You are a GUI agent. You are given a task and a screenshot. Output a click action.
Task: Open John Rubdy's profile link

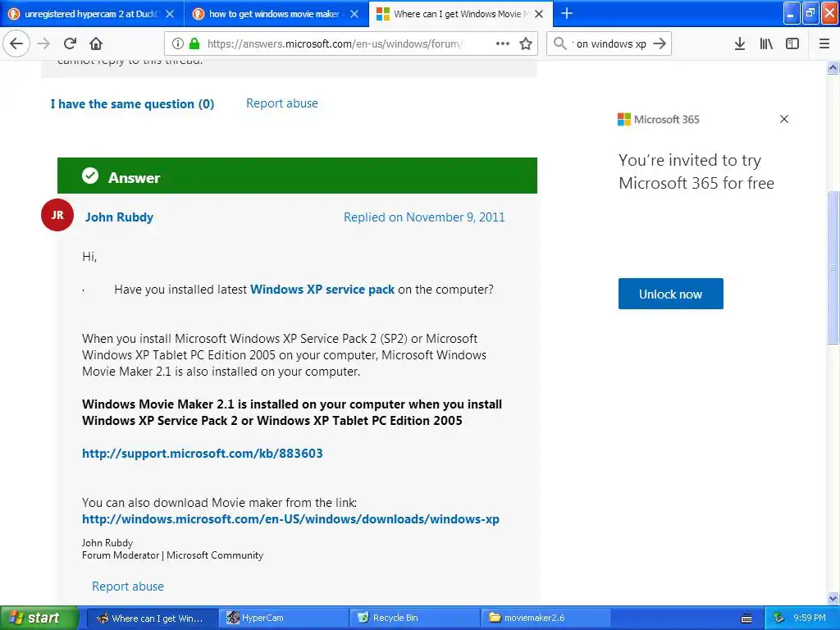click(119, 217)
